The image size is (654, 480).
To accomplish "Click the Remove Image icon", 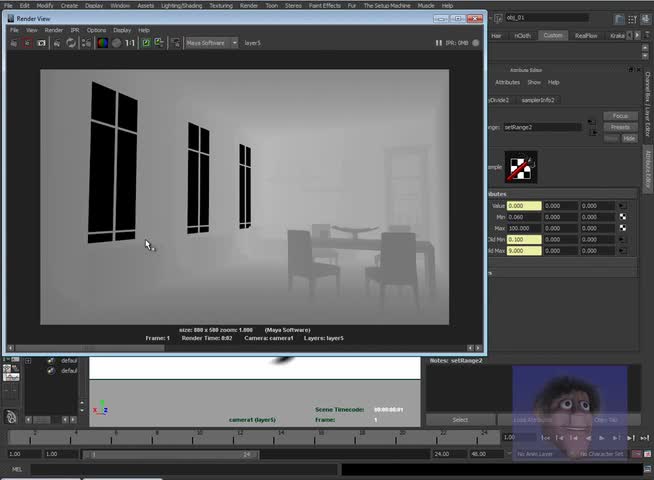I will (x=159, y=43).
